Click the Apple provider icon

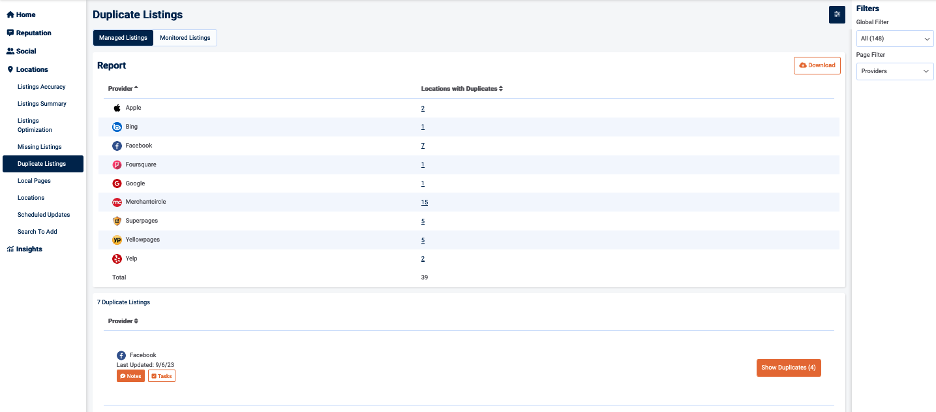(117, 108)
